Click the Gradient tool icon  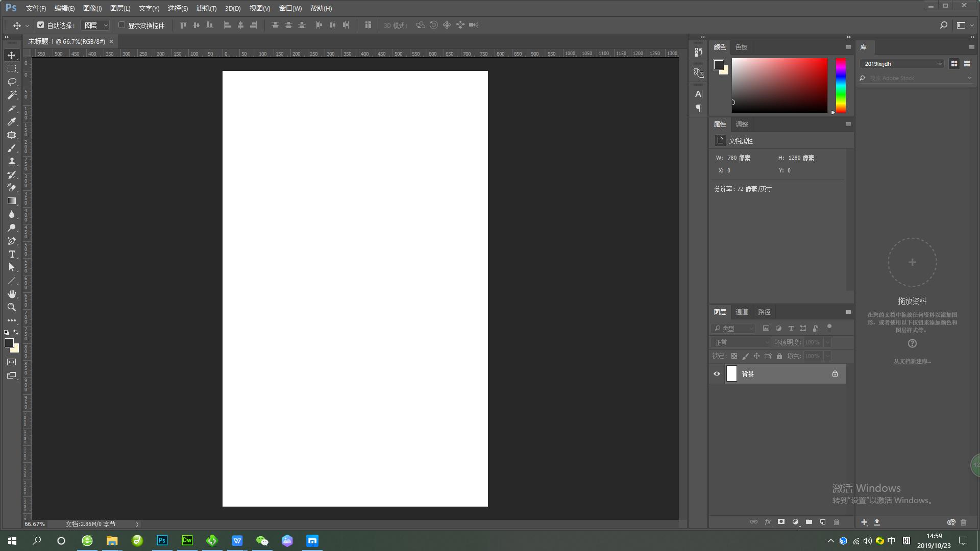coord(12,201)
